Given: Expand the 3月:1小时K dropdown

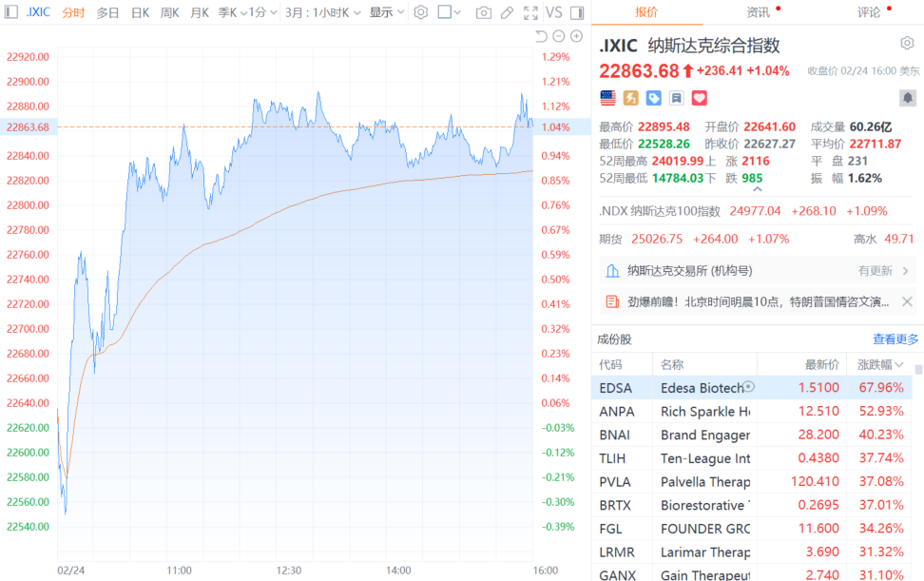Looking at the screenshot, I should pos(323,12).
